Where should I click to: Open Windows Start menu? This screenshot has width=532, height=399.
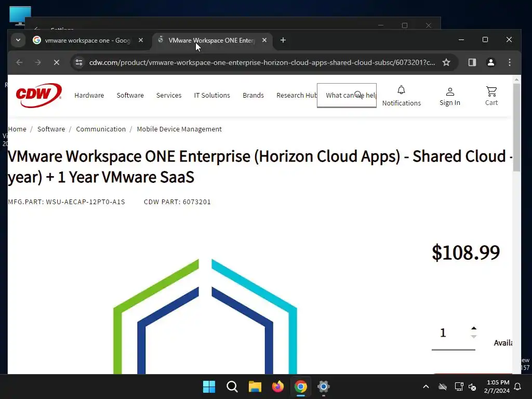[x=209, y=387]
